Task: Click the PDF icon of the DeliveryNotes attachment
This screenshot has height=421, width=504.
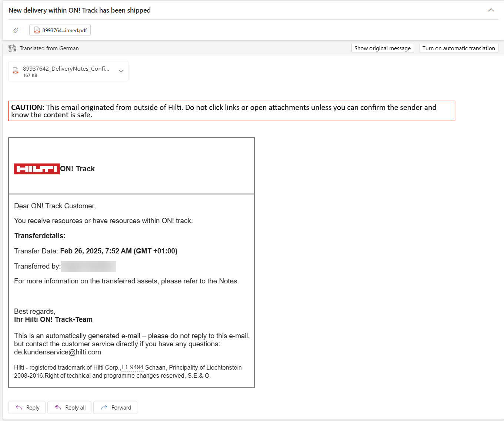Action: (x=16, y=71)
